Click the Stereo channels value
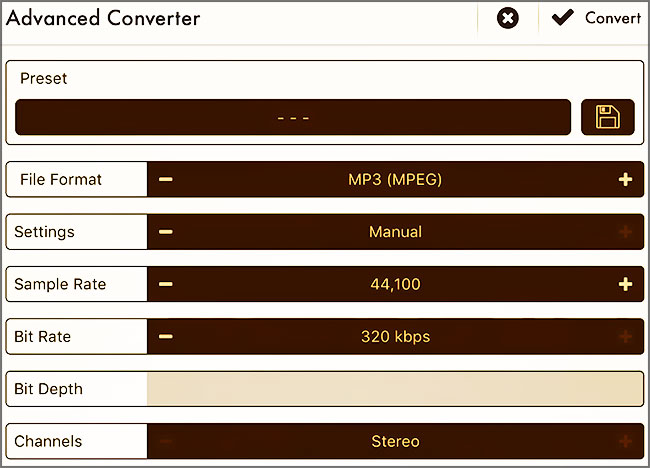Image resolution: width=650 pixels, height=468 pixels. point(395,441)
